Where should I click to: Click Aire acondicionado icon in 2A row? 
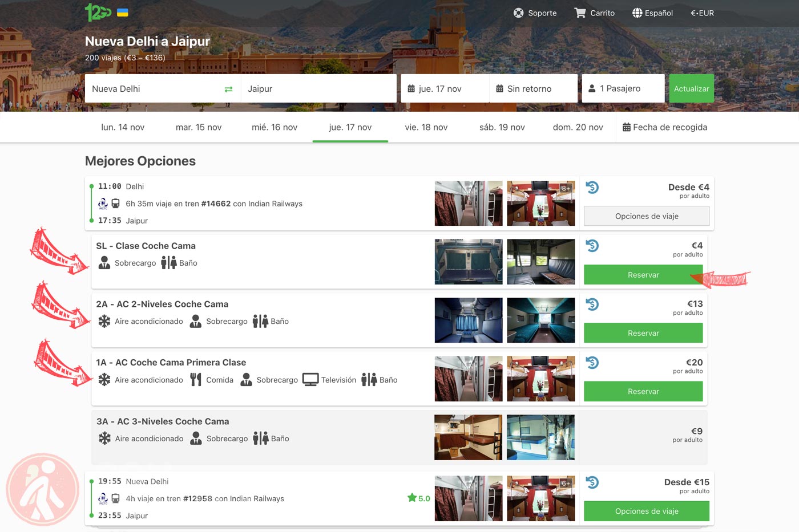pos(104,321)
